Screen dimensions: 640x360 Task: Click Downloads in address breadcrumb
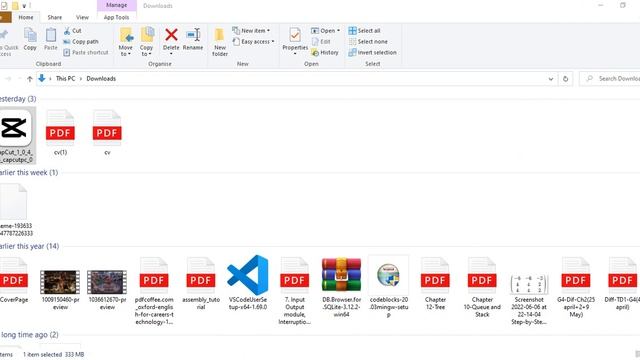click(x=101, y=79)
